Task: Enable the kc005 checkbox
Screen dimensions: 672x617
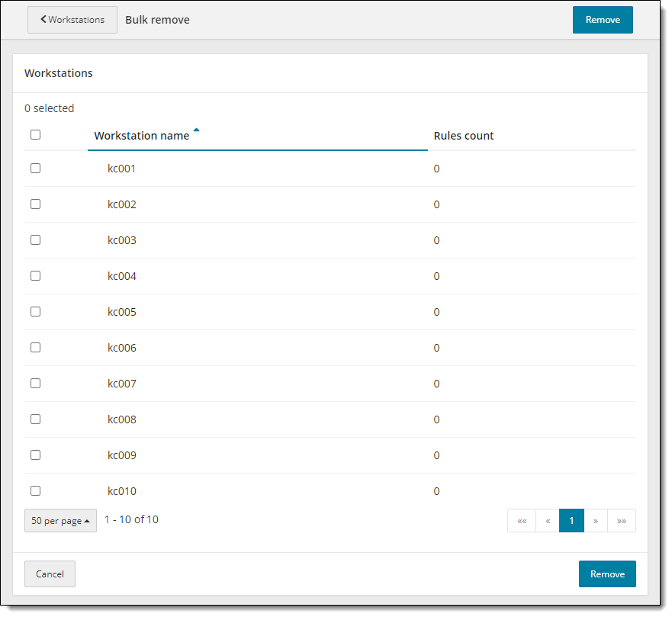Action: coord(36,311)
